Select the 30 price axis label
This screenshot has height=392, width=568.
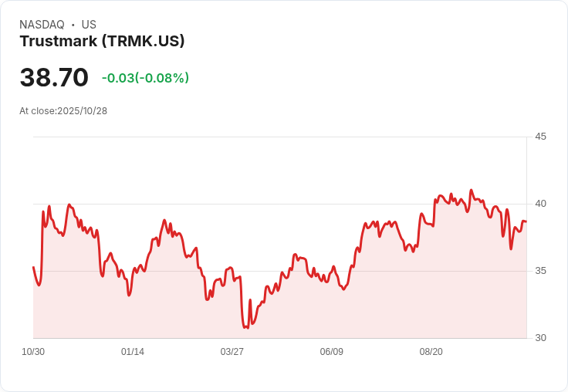click(540, 338)
